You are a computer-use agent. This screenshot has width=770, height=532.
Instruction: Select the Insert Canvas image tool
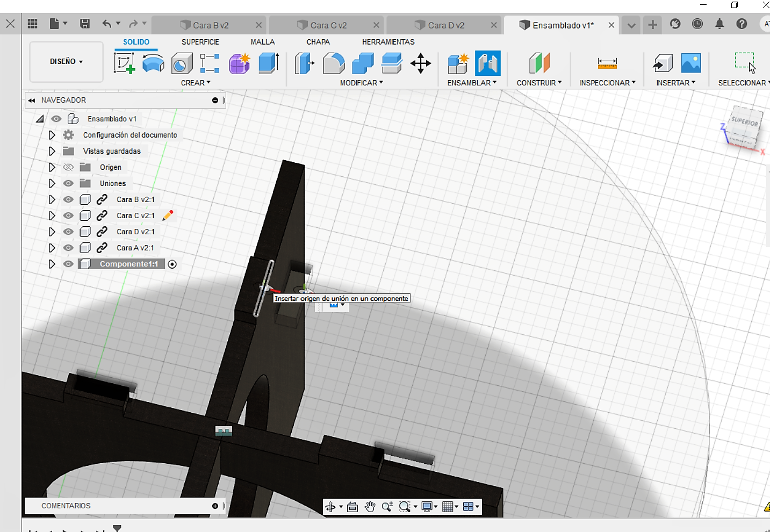coord(691,63)
